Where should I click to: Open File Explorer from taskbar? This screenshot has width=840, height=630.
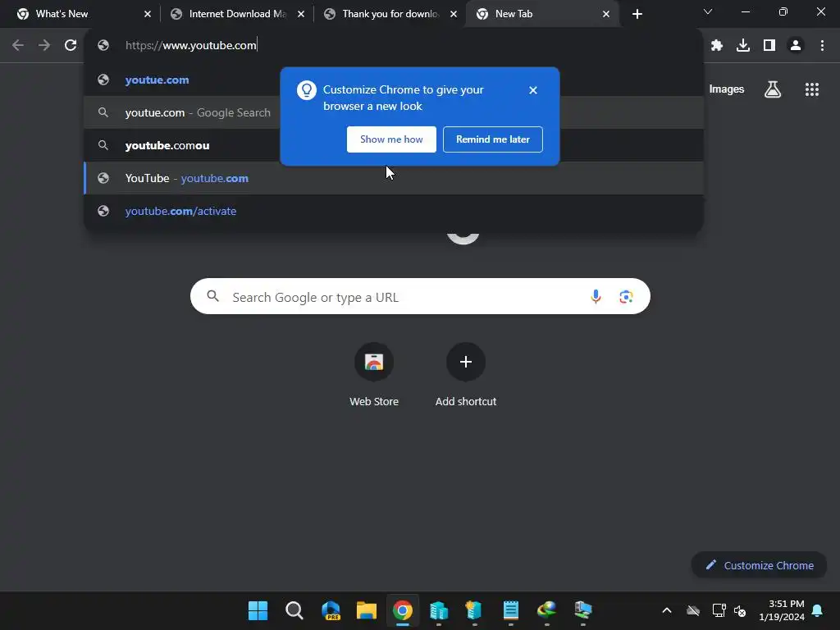click(367, 609)
